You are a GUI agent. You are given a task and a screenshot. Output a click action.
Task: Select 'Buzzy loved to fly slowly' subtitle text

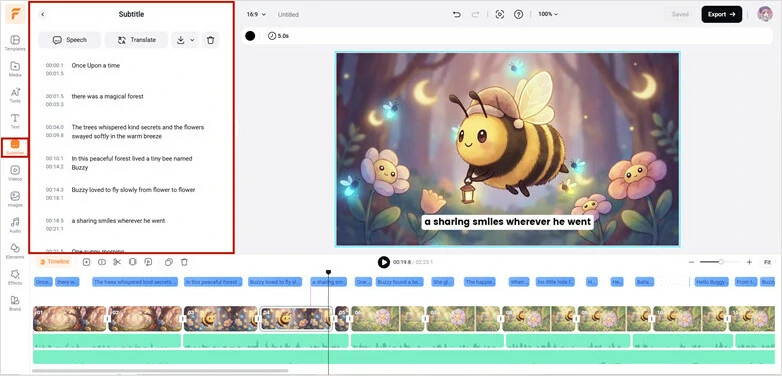tap(133, 189)
